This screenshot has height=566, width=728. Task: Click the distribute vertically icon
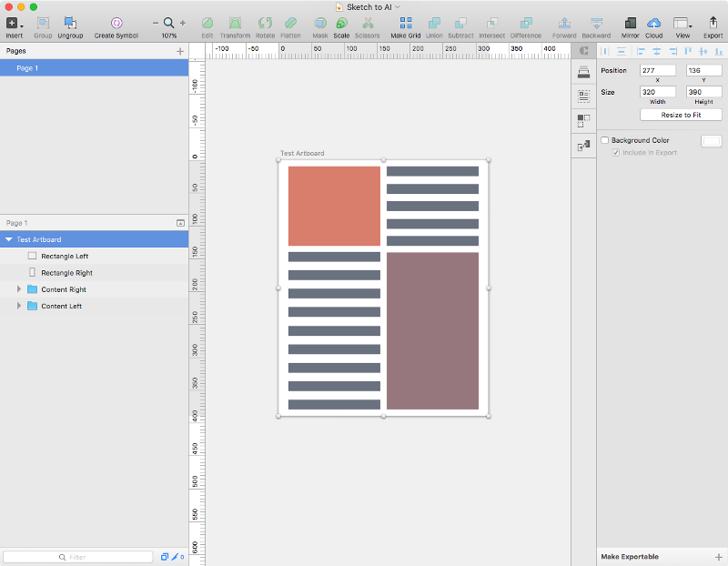point(622,51)
